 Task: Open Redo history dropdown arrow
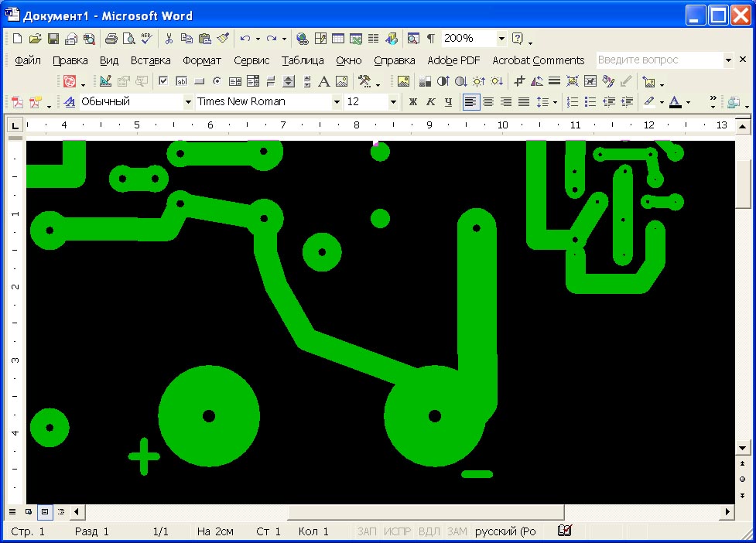pyautogui.click(x=285, y=39)
